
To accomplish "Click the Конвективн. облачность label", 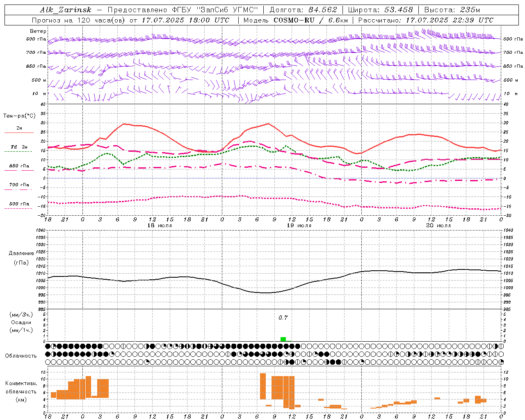I will tap(21, 387).
